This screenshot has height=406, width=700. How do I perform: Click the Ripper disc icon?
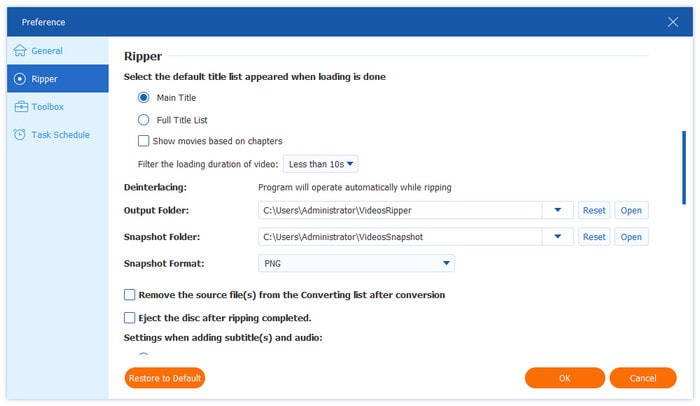click(20, 79)
